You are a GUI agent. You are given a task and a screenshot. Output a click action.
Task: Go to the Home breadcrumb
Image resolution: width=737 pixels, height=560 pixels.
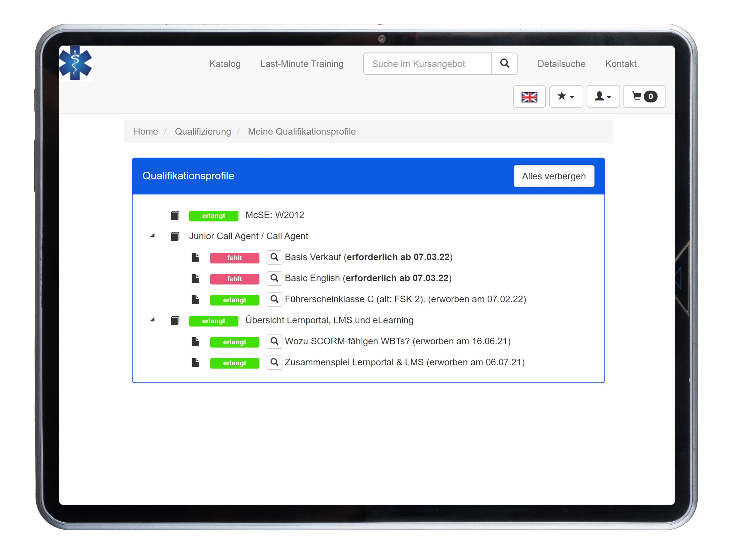(x=146, y=132)
